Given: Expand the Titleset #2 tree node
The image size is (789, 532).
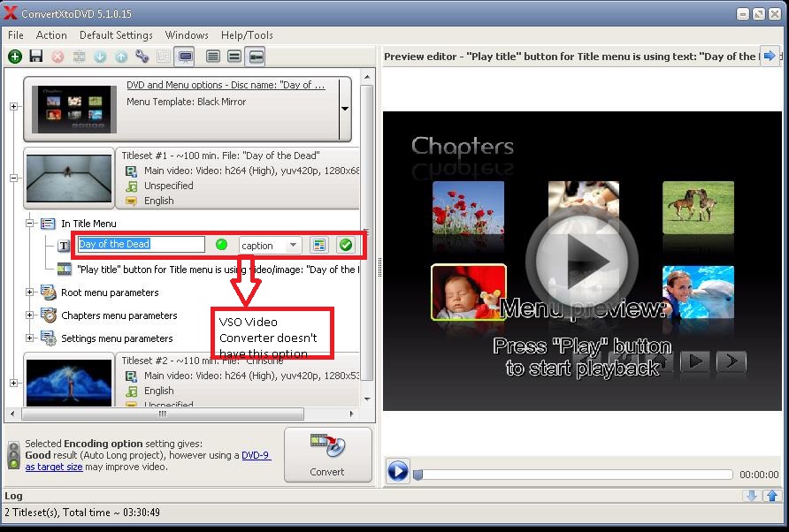Looking at the screenshot, I should point(13,383).
